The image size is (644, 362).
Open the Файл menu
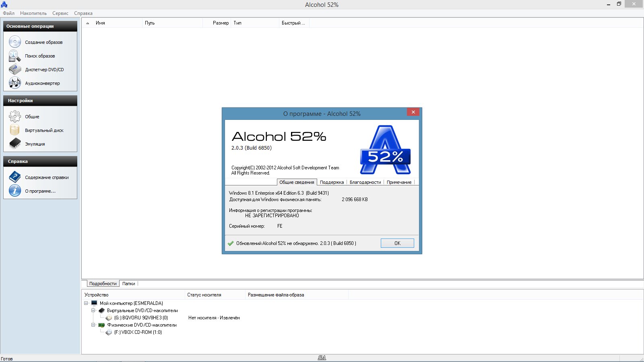[x=8, y=13]
